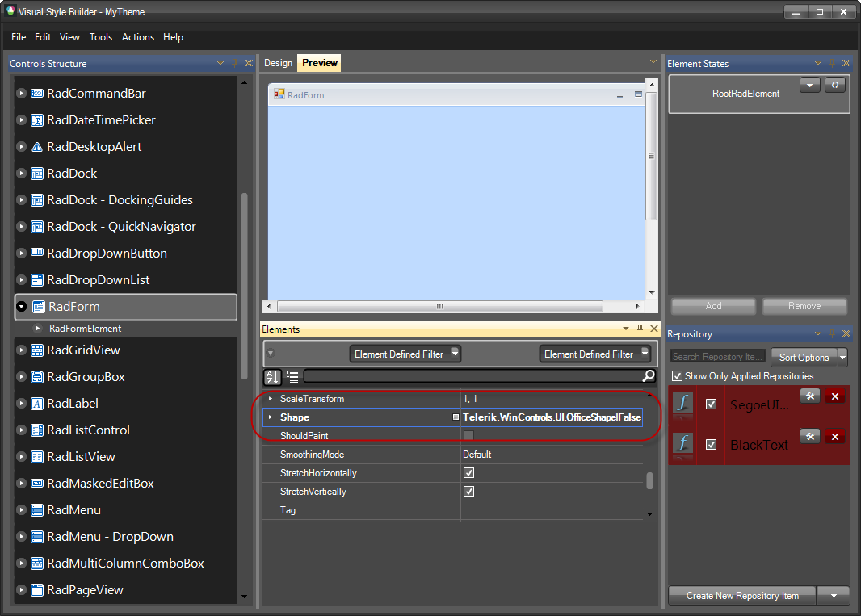
Task: Click the alphabetical sort icon in Elements
Action: 272,377
